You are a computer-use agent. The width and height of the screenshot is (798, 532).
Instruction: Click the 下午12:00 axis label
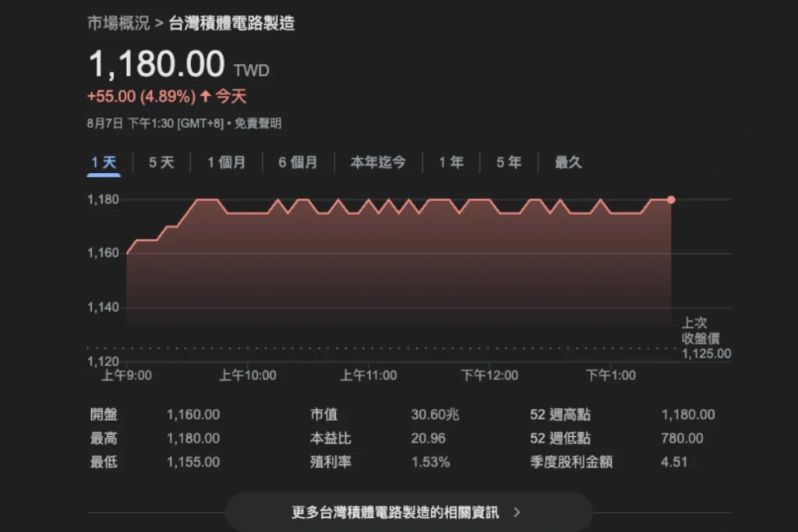(x=489, y=376)
